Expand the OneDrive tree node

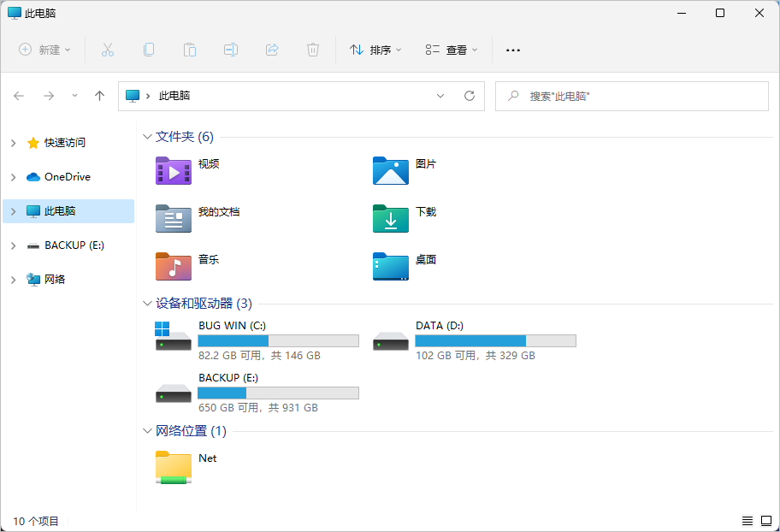pyautogui.click(x=13, y=177)
